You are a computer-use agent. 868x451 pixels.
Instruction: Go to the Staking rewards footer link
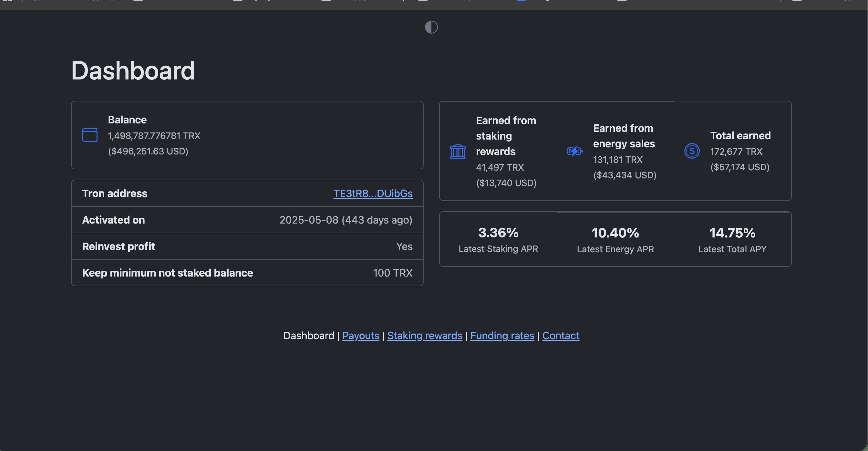(425, 336)
